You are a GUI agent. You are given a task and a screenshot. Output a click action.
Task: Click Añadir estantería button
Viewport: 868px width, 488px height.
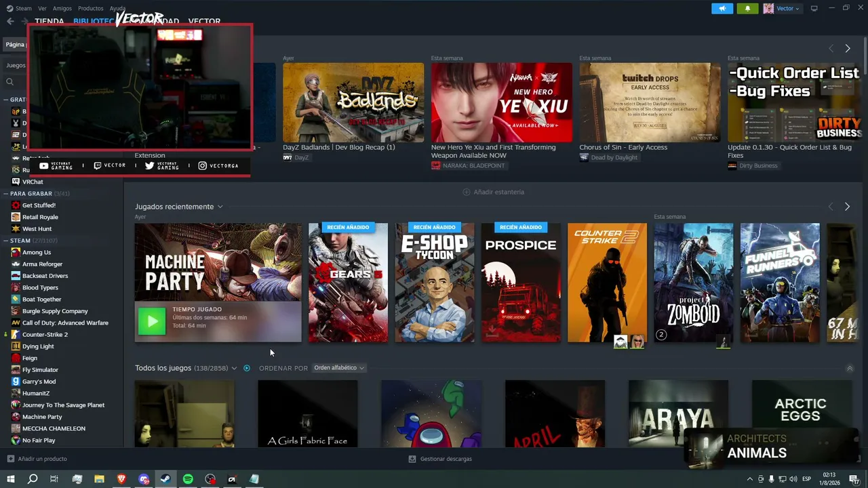(494, 192)
